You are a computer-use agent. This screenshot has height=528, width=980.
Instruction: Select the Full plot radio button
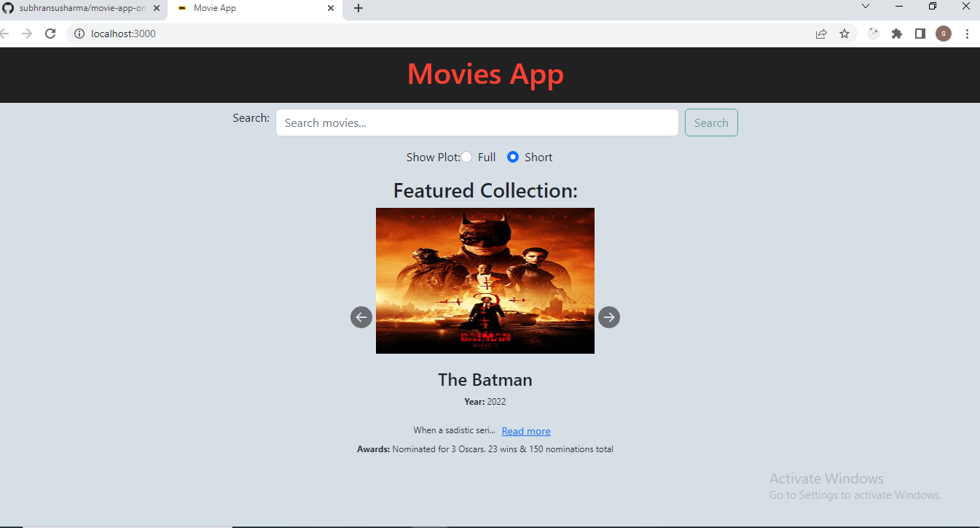[x=466, y=157]
